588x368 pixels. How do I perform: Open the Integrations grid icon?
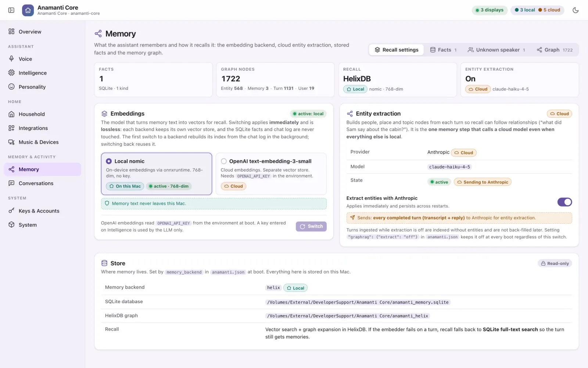tap(11, 128)
